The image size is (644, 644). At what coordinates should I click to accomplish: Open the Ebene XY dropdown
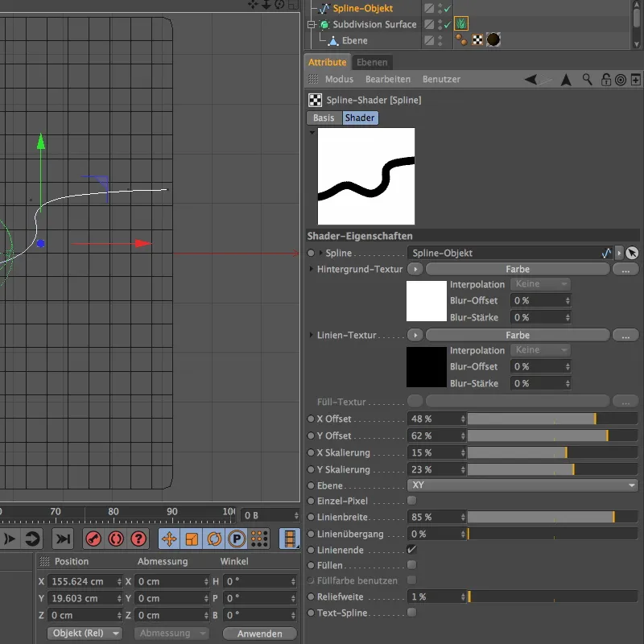point(523,485)
